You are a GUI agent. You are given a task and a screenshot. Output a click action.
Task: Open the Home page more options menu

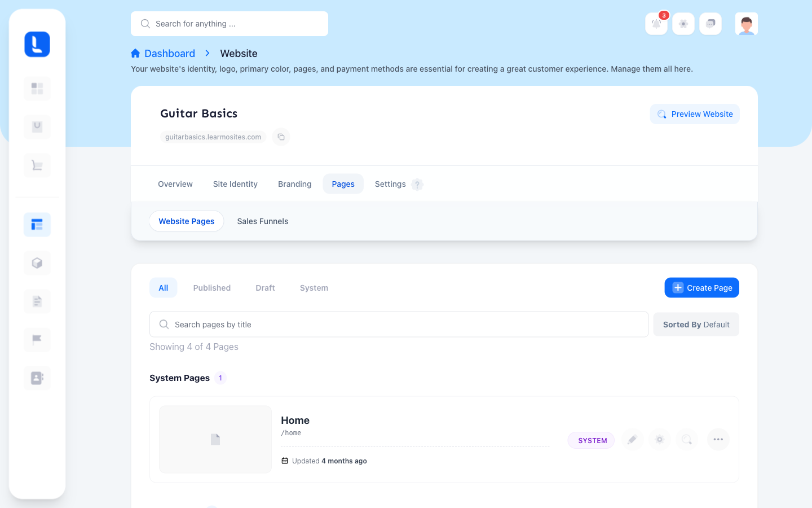pyautogui.click(x=718, y=440)
